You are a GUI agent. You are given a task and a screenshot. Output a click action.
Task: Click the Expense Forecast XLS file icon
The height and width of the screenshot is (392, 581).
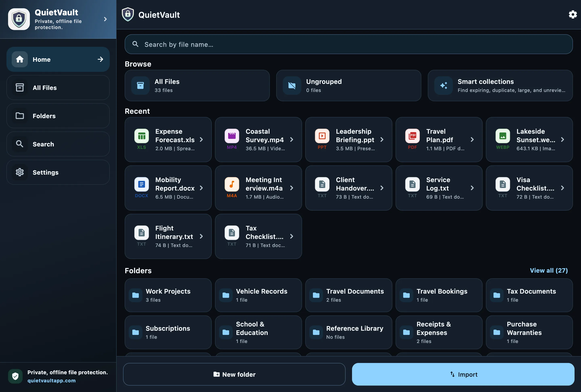[141, 136]
